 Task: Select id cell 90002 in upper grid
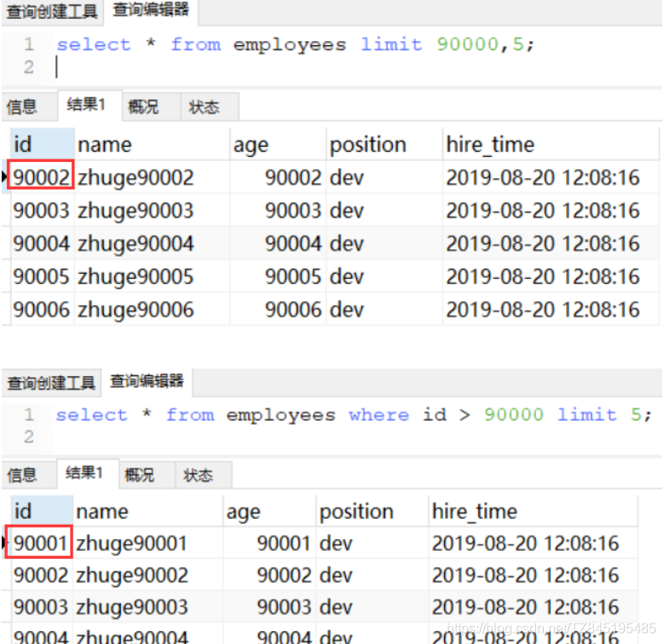[41, 177]
